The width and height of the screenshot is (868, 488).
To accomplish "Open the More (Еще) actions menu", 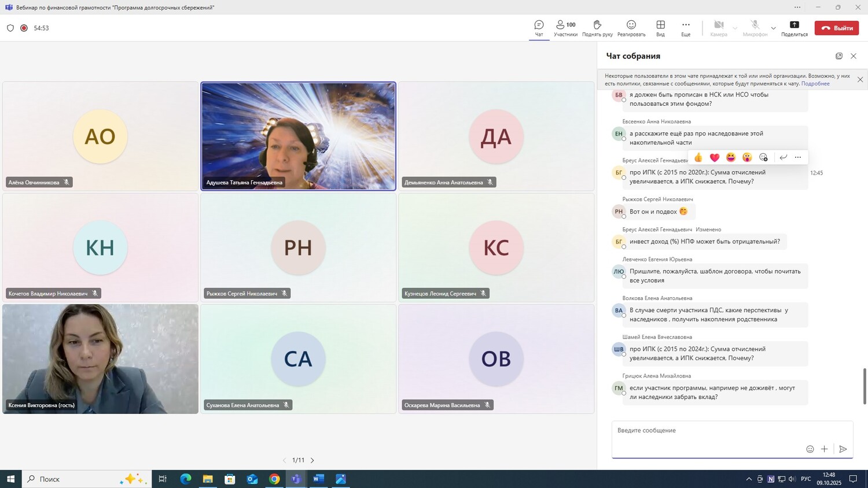I will [x=686, y=28].
